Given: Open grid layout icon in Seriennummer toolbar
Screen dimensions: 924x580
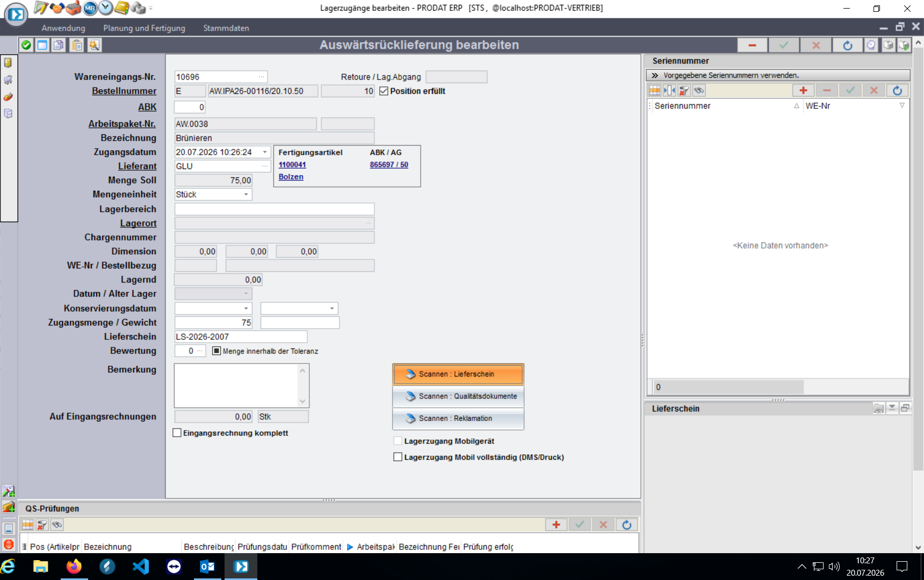Looking at the screenshot, I should tap(655, 90).
